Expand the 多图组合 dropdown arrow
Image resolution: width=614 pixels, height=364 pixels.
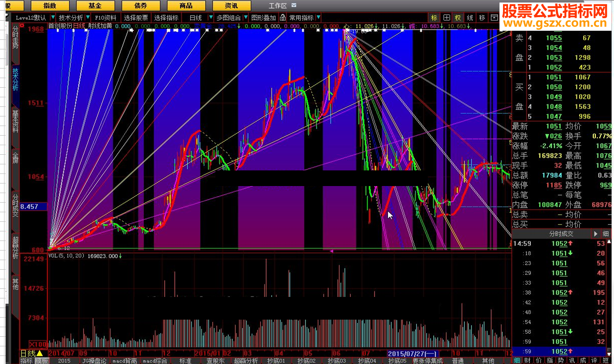(245, 18)
